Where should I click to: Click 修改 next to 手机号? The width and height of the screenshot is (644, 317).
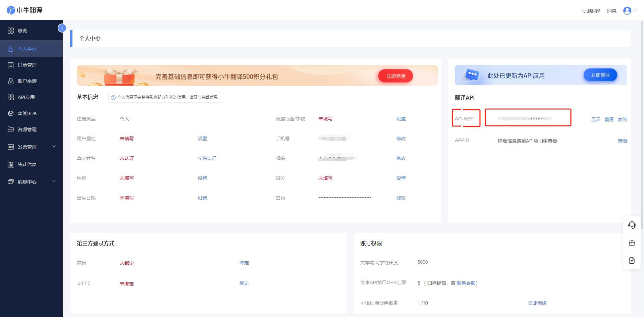401,139
